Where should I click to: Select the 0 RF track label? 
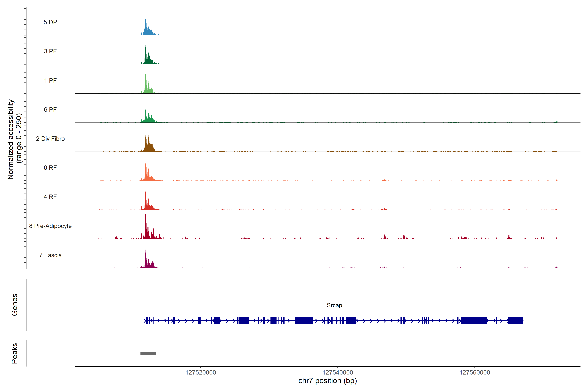(x=50, y=168)
